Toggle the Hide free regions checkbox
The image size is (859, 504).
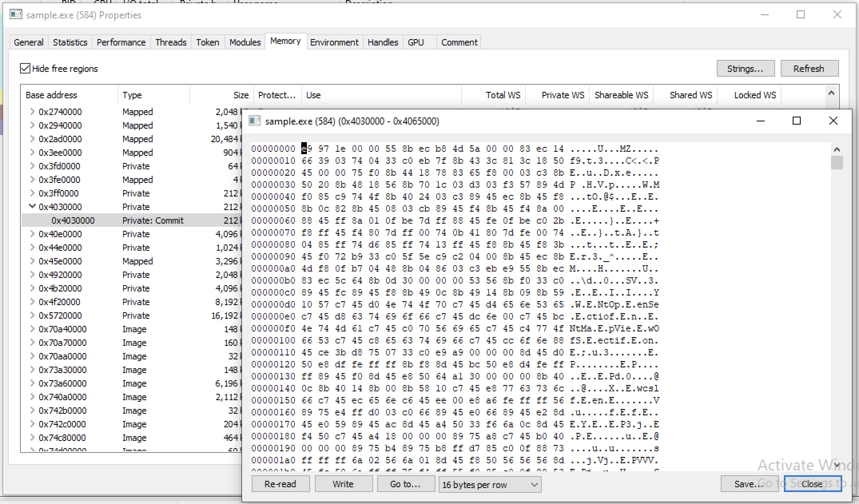click(x=25, y=68)
